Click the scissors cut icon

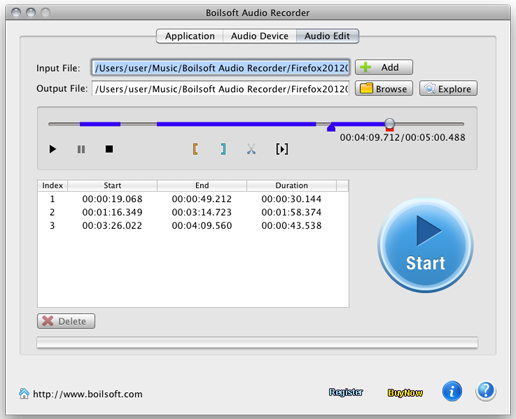tap(251, 149)
